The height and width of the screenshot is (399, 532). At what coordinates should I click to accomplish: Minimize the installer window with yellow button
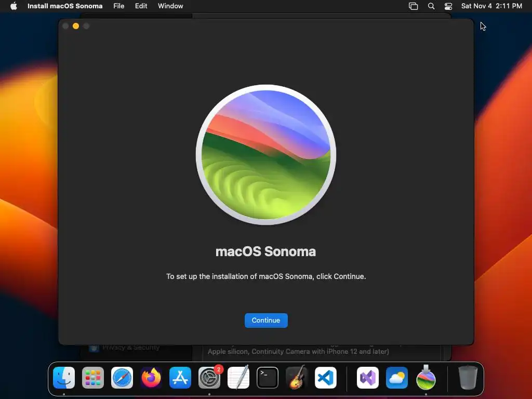click(x=76, y=26)
